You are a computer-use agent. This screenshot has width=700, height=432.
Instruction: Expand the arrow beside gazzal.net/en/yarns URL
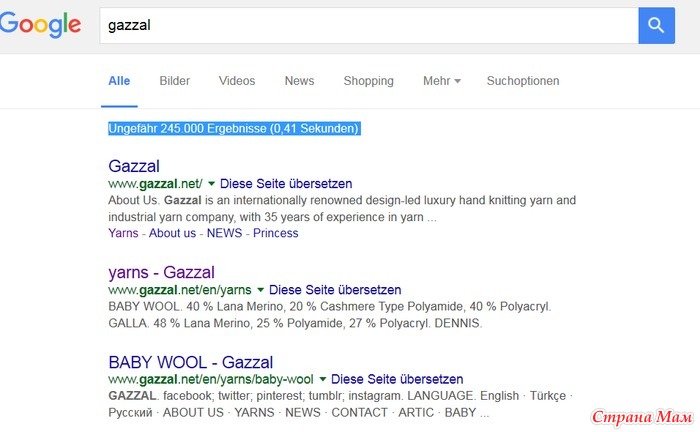(260, 290)
